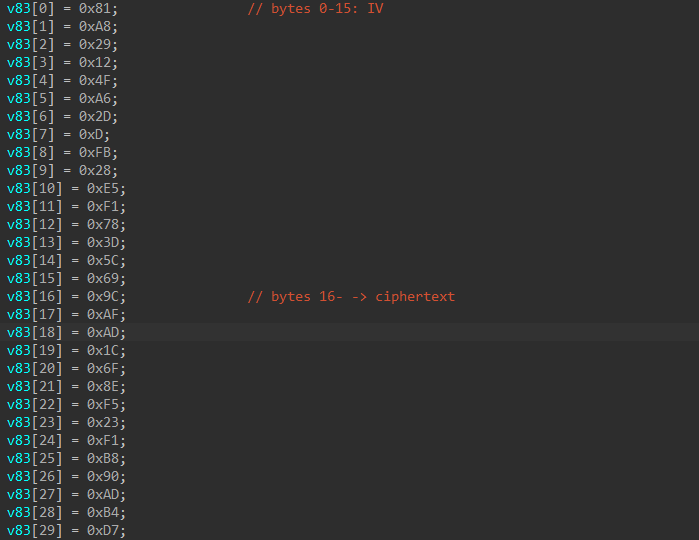This screenshot has width=699, height=540.
Task: Click the hex value 0x81
Action: coord(98,9)
